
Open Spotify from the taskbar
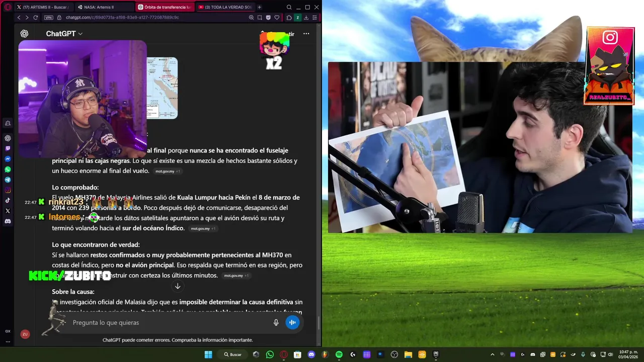click(339, 354)
